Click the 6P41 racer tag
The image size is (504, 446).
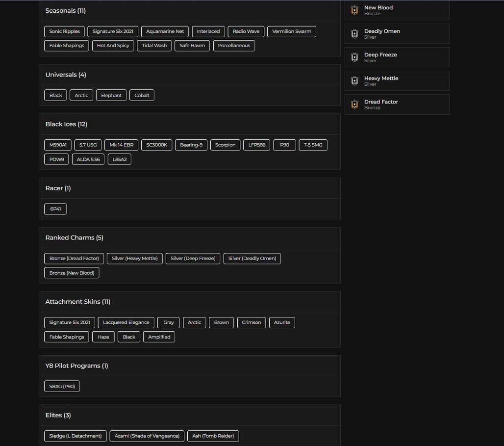[x=55, y=209]
